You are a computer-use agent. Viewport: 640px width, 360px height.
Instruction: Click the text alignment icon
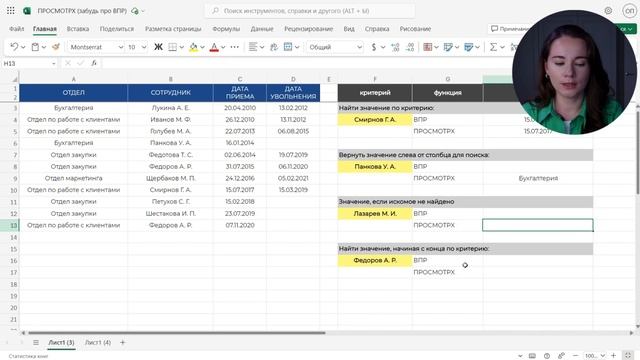[253, 47]
